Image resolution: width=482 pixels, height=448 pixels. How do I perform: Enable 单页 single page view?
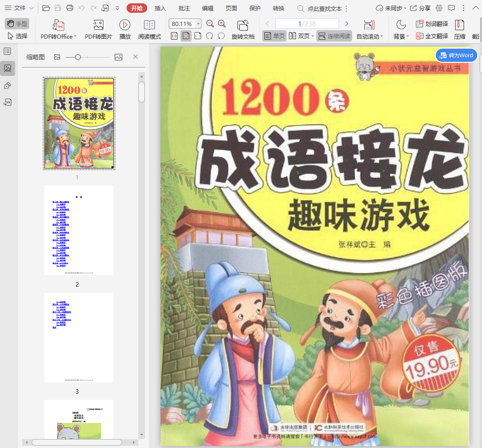[274, 36]
